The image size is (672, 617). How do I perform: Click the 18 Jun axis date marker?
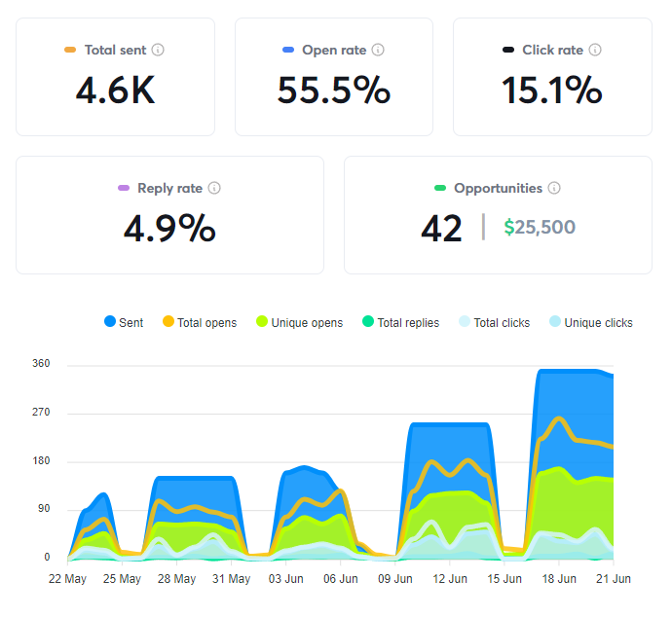[559, 579]
